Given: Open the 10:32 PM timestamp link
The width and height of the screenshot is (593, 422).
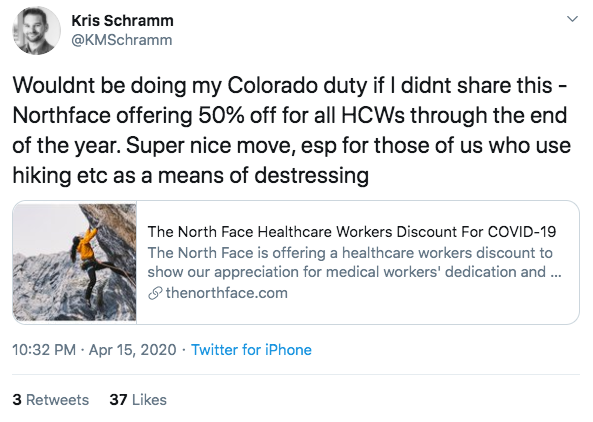Looking at the screenshot, I should pyautogui.click(x=44, y=350).
